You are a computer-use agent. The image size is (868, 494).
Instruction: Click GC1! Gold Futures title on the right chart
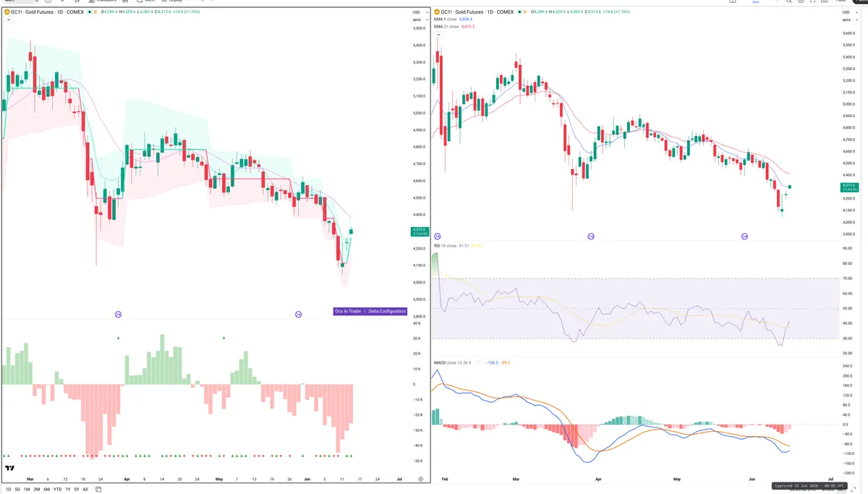[x=477, y=12]
